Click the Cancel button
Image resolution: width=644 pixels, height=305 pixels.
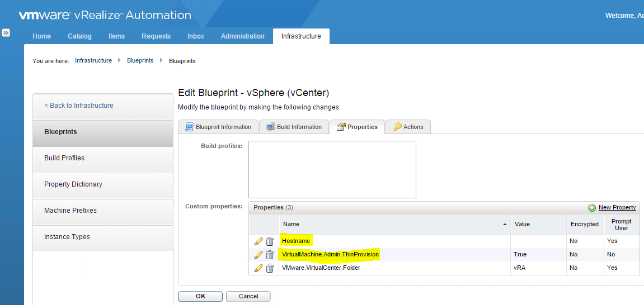coord(248,296)
